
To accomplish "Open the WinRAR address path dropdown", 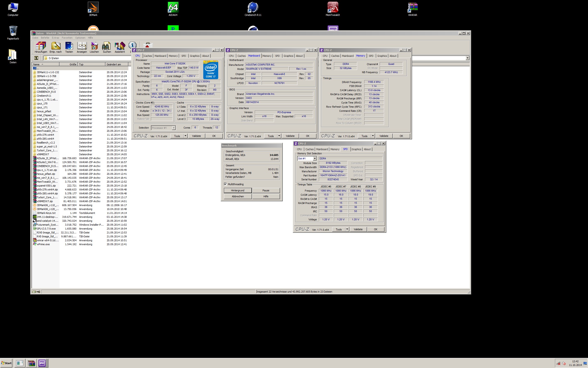I will pos(467,58).
